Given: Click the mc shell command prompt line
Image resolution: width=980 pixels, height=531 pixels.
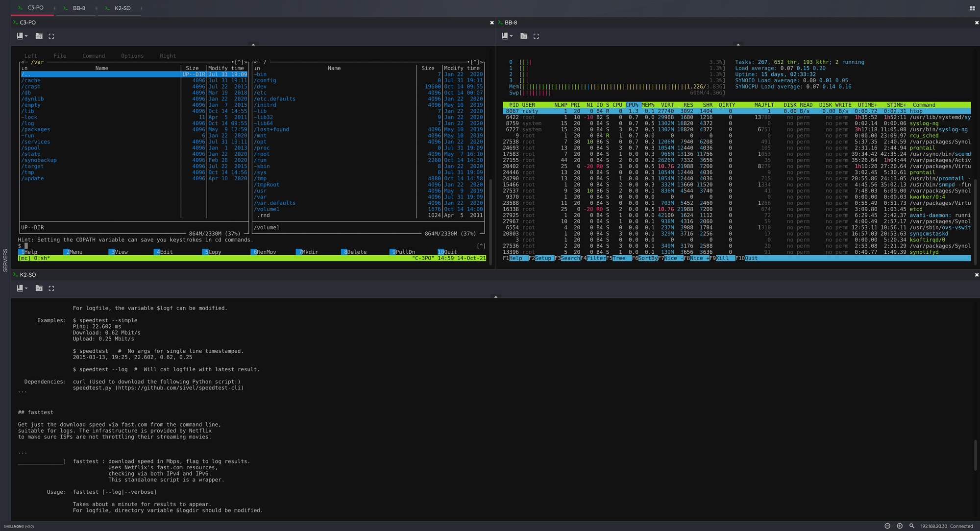Looking at the screenshot, I should (x=252, y=246).
